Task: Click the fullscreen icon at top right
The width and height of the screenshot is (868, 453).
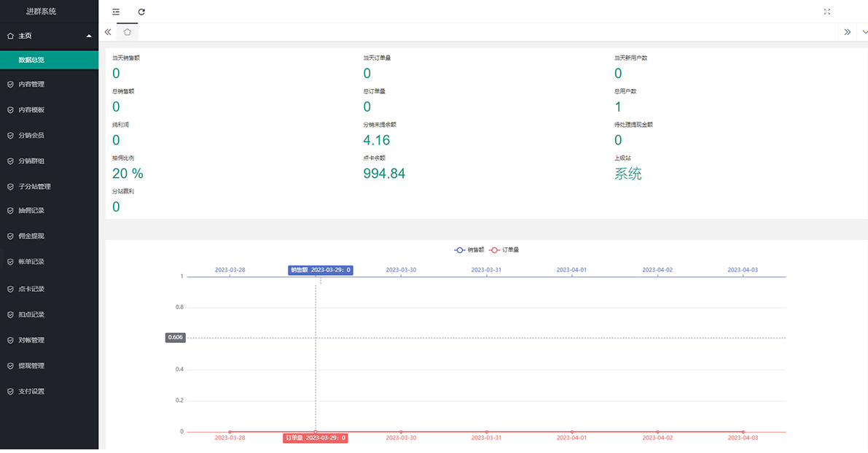Action: 827,12
